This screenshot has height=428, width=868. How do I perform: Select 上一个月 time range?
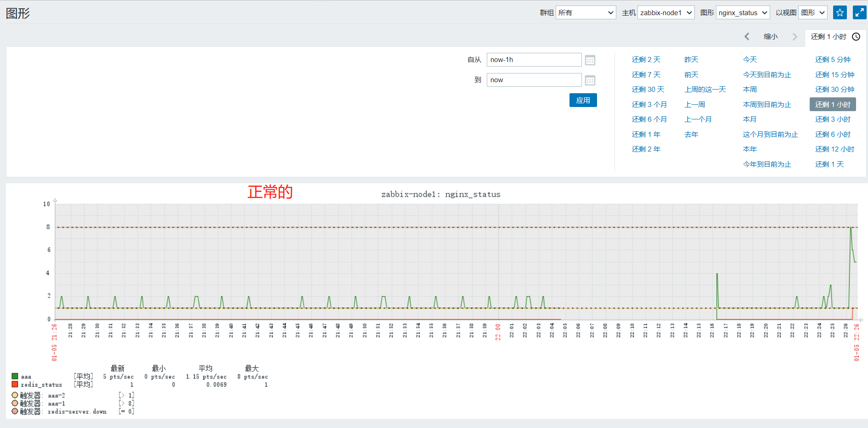click(698, 119)
